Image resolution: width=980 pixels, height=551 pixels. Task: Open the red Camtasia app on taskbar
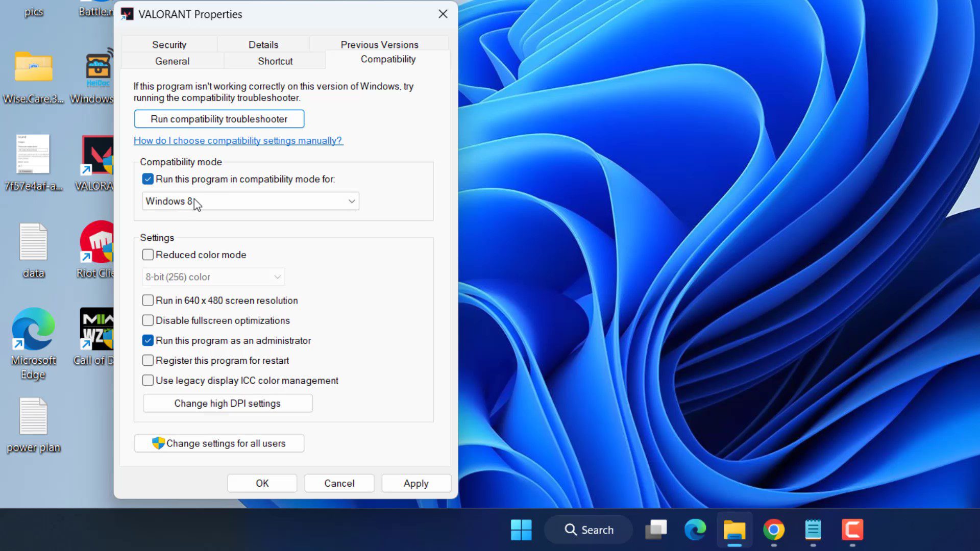[x=852, y=530]
